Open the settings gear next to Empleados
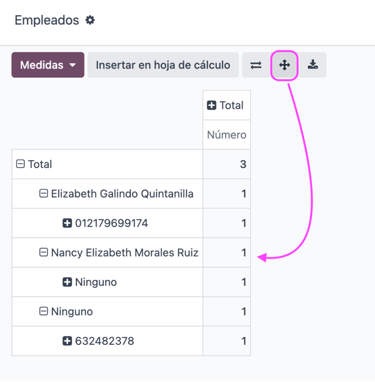 [90, 20]
